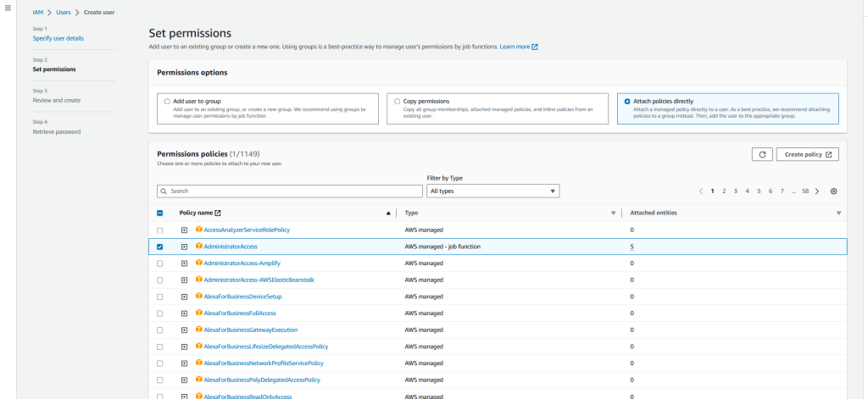The width and height of the screenshot is (868, 399).
Task: Select Attach policies directly radio option
Action: pyautogui.click(x=627, y=102)
